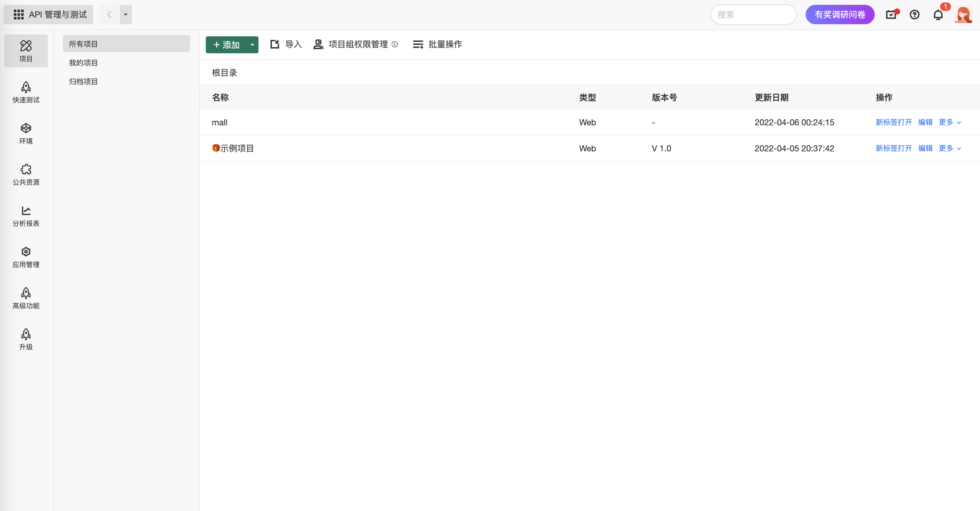The width and height of the screenshot is (980, 511).
Task: Expand the 添加 button dropdown arrow
Action: click(x=252, y=45)
